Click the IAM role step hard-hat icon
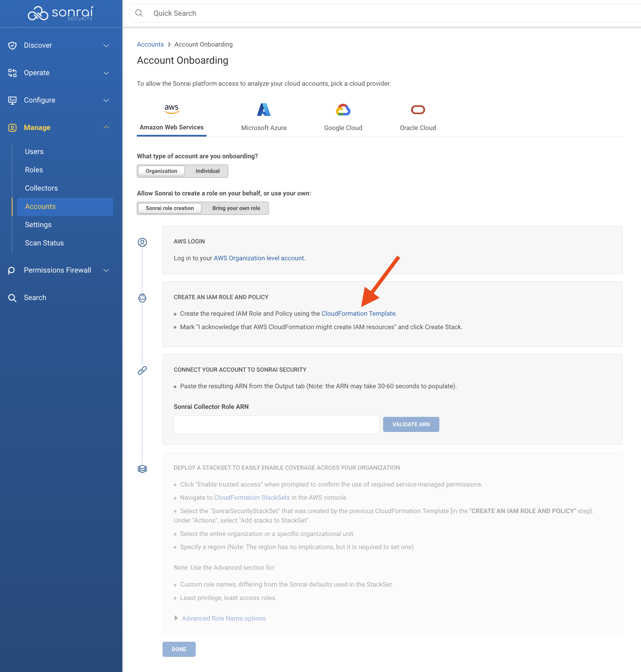The height and width of the screenshot is (672, 641). click(142, 298)
